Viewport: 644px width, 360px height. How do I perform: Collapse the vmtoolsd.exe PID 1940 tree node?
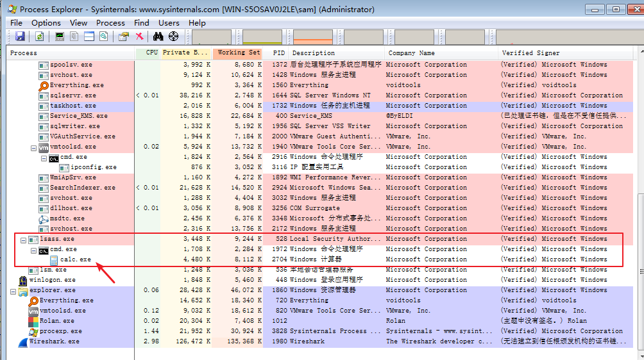click(x=34, y=149)
